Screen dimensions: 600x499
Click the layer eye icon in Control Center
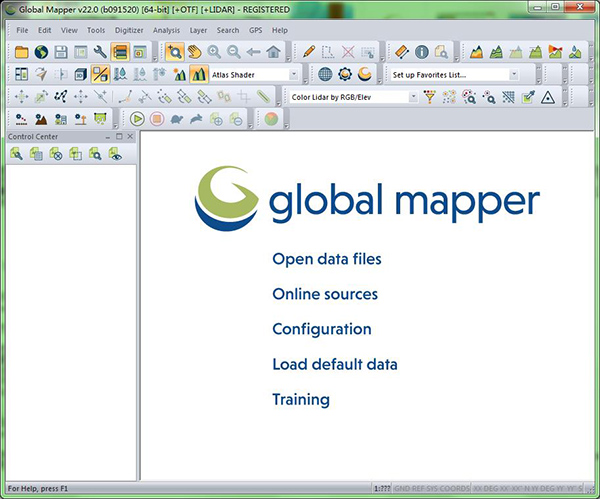click(115, 154)
